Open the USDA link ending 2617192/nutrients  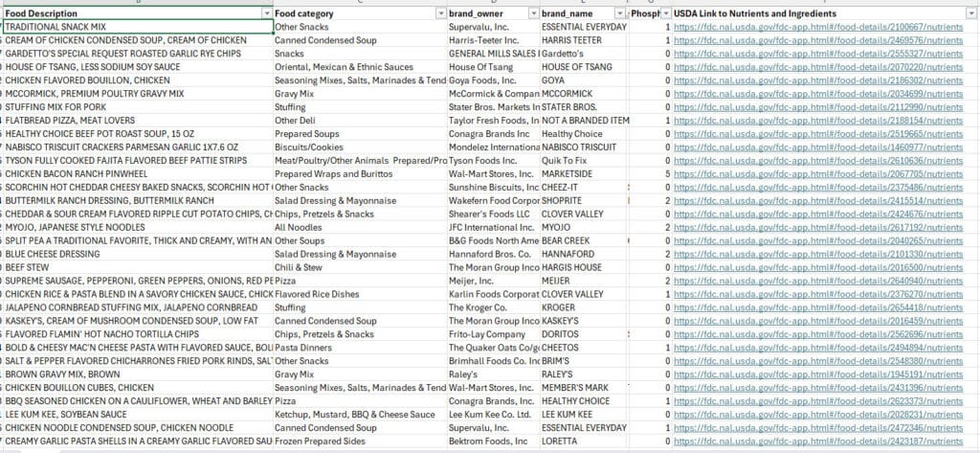[x=818, y=228]
